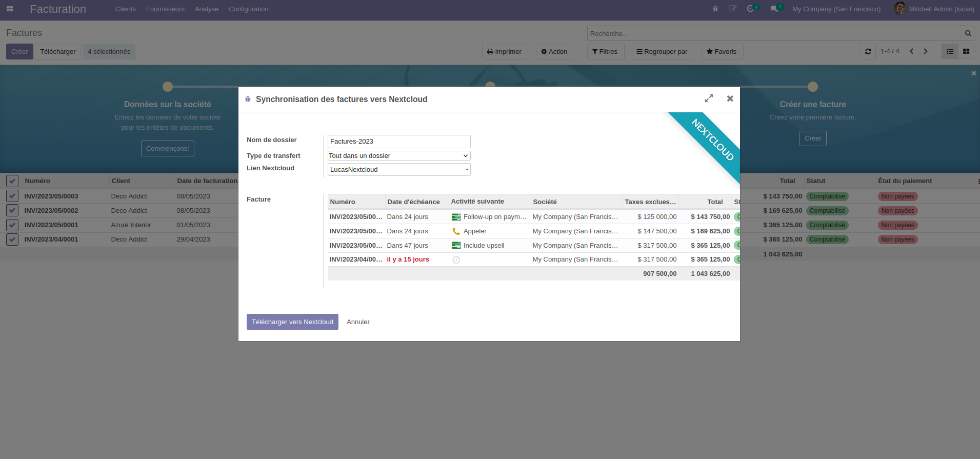The width and height of the screenshot is (980, 459).
Task: Click the search magnifier icon
Action: tap(968, 33)
